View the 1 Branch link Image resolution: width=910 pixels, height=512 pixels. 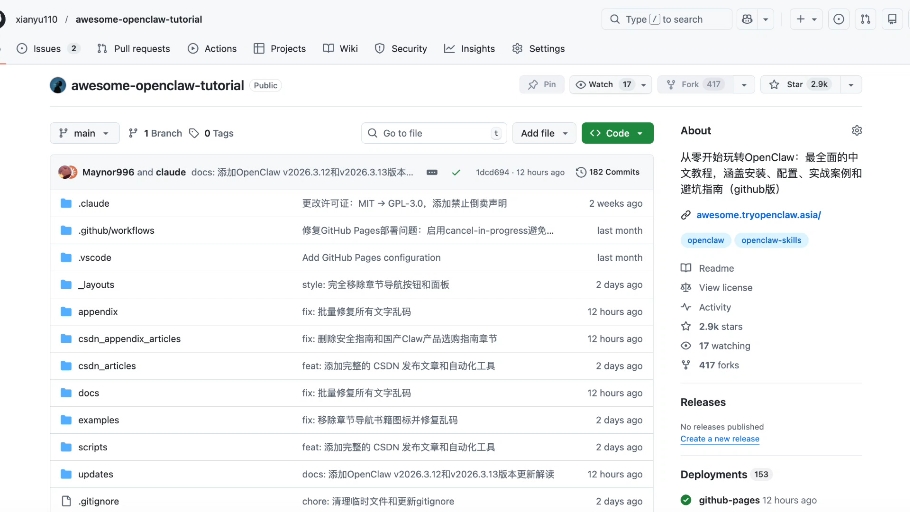click(x=155, y=133)
